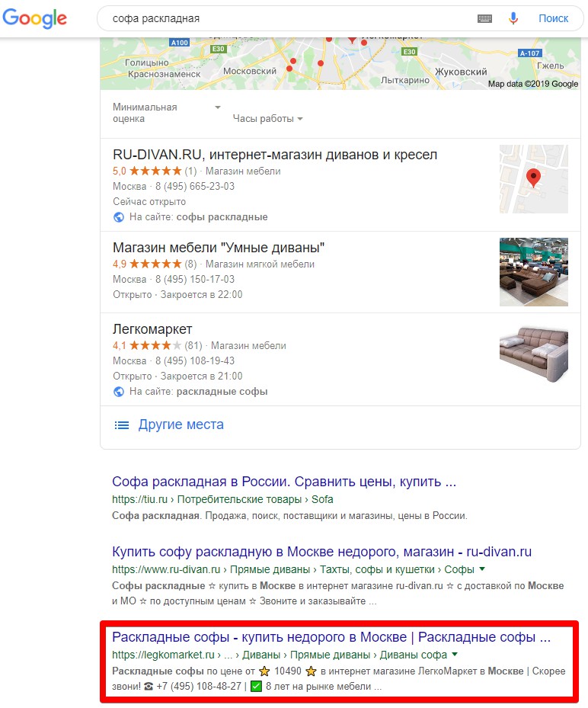
Task: Click the Поиск search button
Action: click(553, 18)
